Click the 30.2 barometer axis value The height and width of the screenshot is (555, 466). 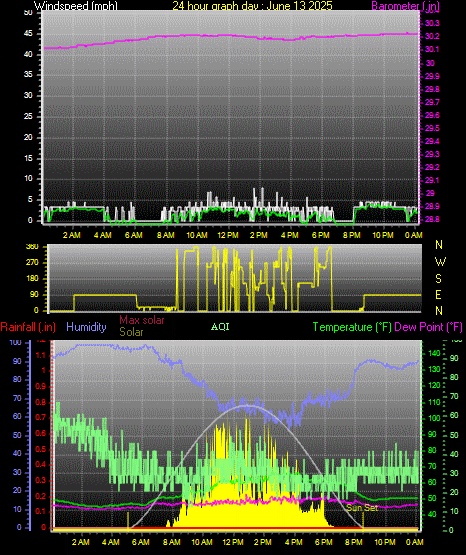click(432, 36)
